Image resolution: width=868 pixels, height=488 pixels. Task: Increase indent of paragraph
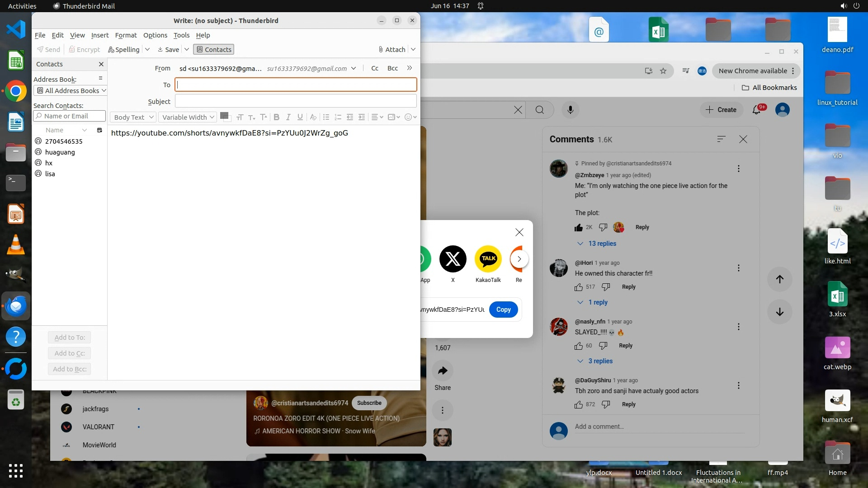tap(362, 117)
